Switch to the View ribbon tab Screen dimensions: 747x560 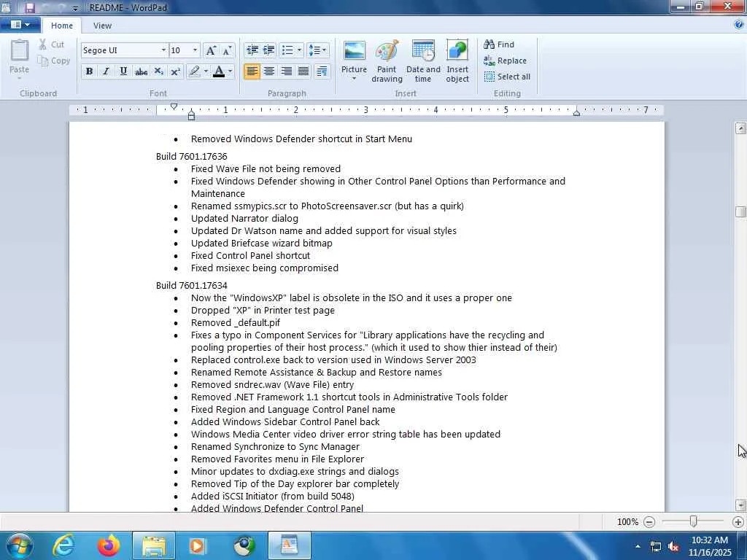(x=102, y=26)
